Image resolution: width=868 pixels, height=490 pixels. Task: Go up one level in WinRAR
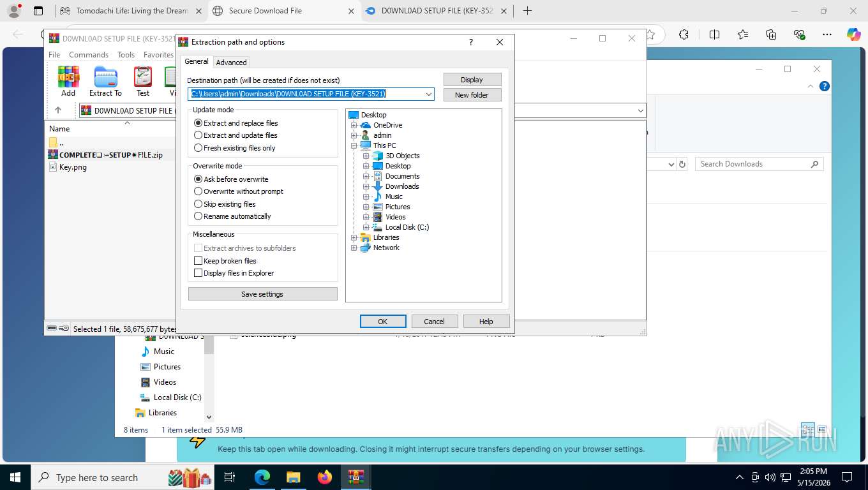[x=58, y=110]
